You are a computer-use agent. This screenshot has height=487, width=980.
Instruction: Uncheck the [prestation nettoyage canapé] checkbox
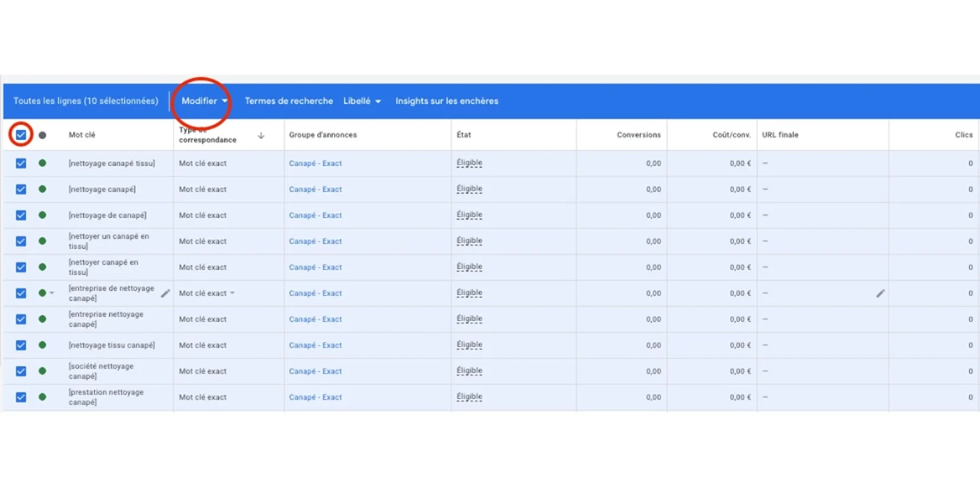21,397
